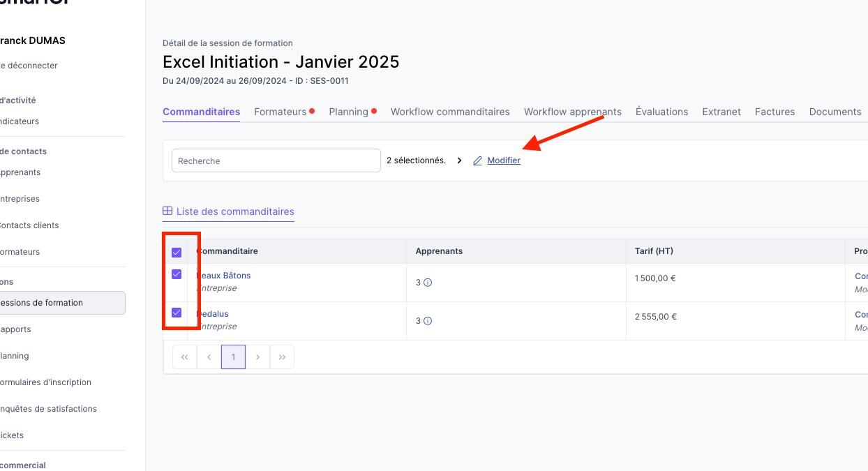This screenshot has height=471, width=868.
Task: Click the Modifier link
Action: tap(504, 160)
